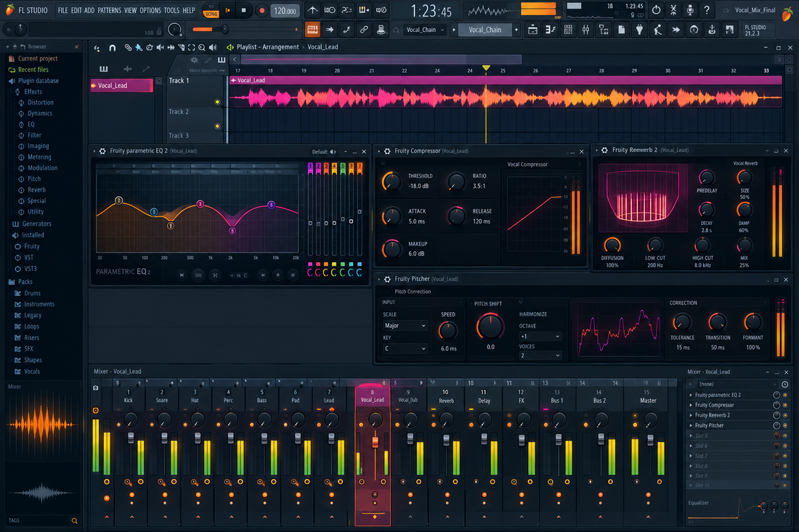Open the Key dropdown set to C
Image resolution: width=799 pixels, height=532 pixels.
[x=405, y=348]
